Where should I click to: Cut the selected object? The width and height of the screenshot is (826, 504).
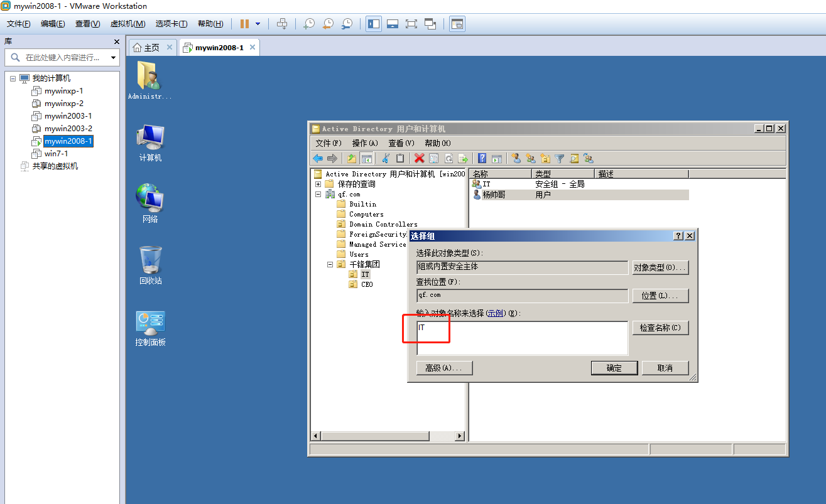[386, 159]
